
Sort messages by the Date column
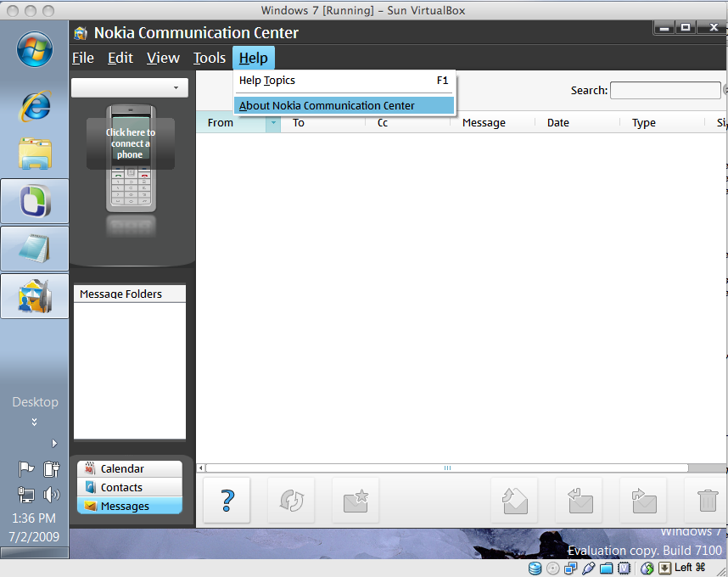coord(578,122)
